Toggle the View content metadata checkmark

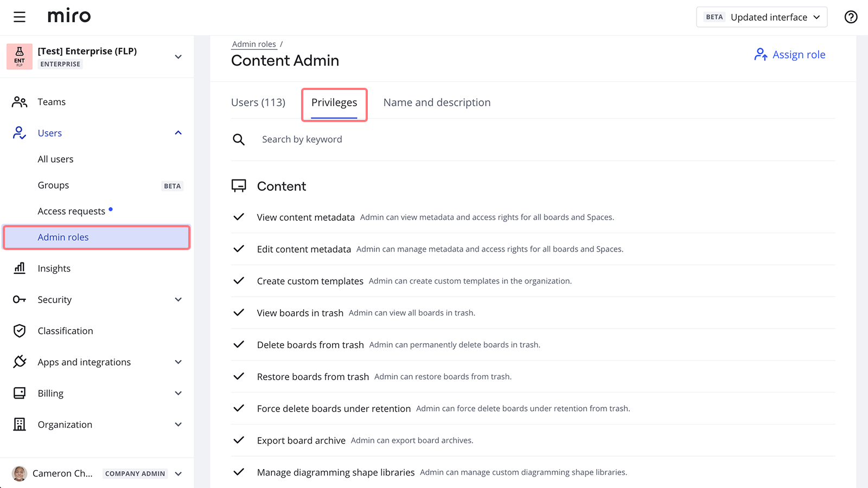click(239, 217)
